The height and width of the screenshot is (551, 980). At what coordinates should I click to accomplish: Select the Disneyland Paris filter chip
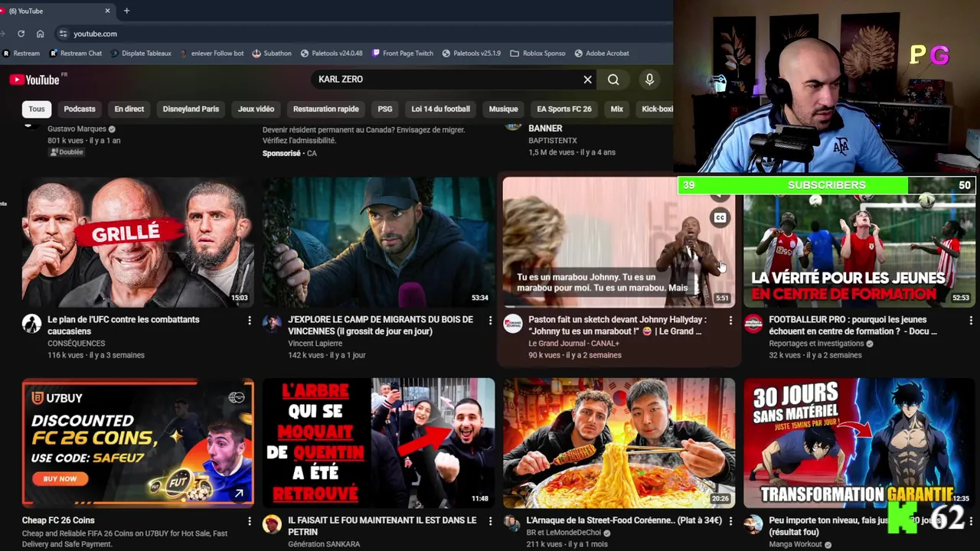tap(191, 109)
